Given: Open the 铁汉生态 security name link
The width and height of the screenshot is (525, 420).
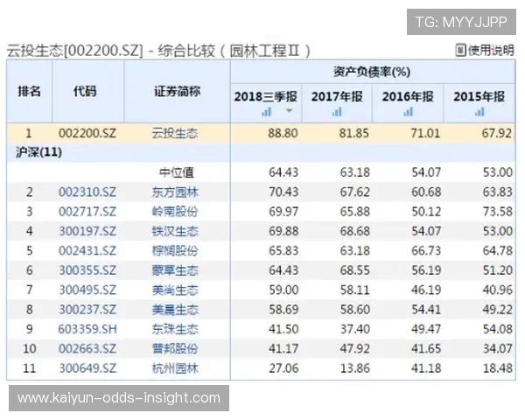Looking at the screenshot, I should [175, 231].
